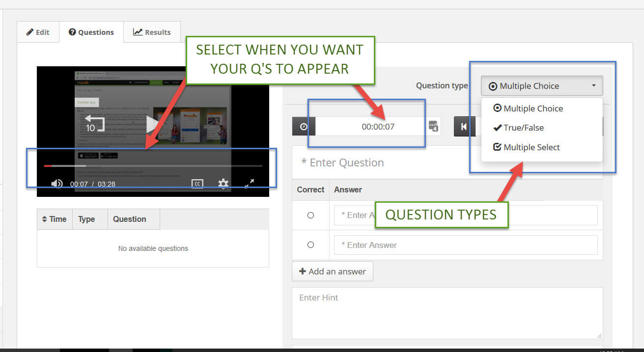Mute the video using the speaker icon
Viewport: 644px width, 352px height.
point(57,184)
